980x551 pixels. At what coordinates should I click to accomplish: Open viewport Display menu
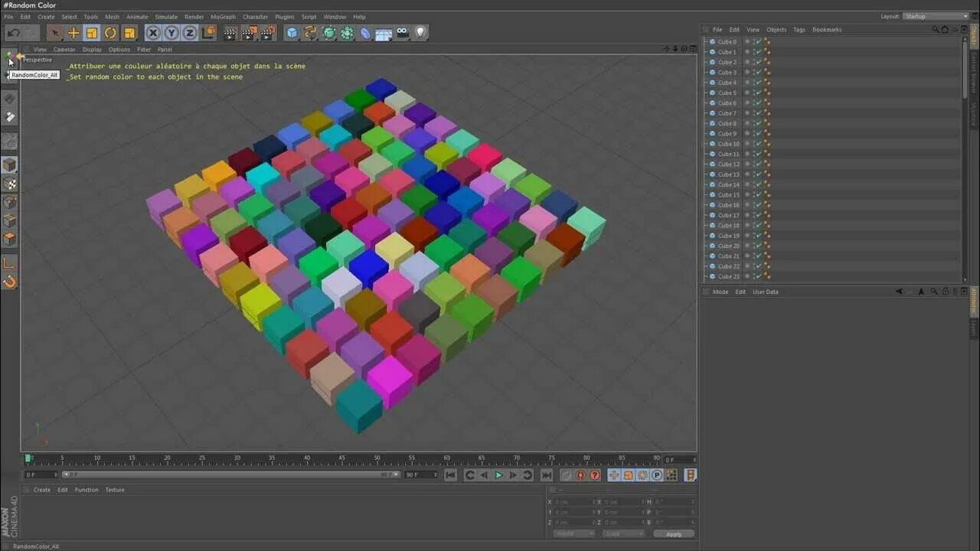tap(92, 50)
